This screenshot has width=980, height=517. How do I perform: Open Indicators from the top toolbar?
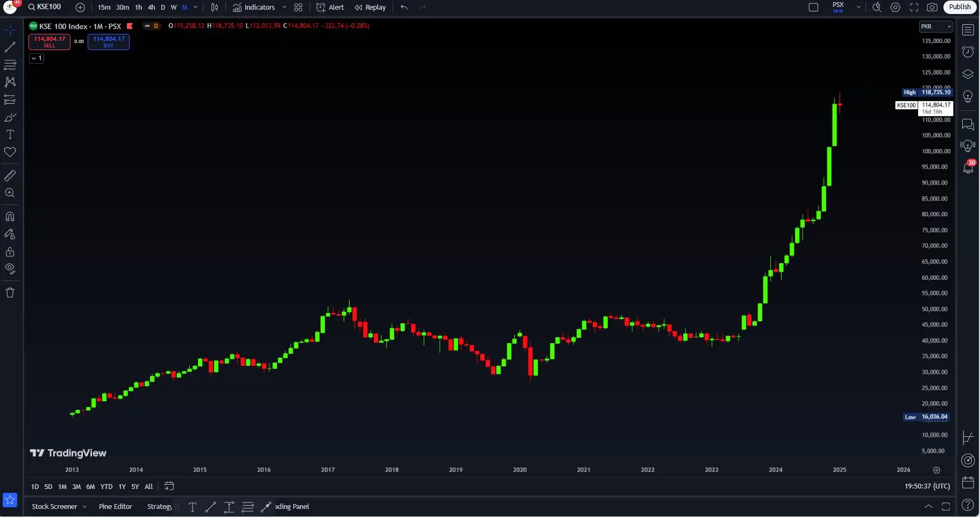pos(254,8)
